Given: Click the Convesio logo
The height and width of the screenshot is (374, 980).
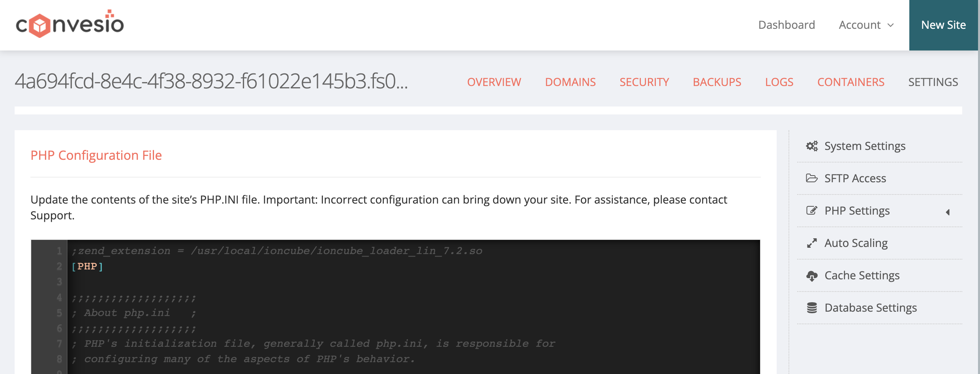Looking at the screenshot, I should point(70,24).
